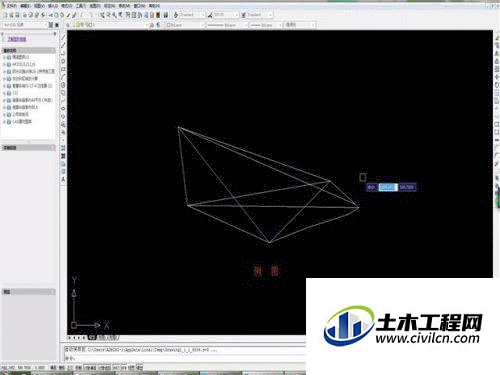
Task: Toggle 线宽 lineweight display in status bar
Action: pyautogui.click(x=131, y=368)
